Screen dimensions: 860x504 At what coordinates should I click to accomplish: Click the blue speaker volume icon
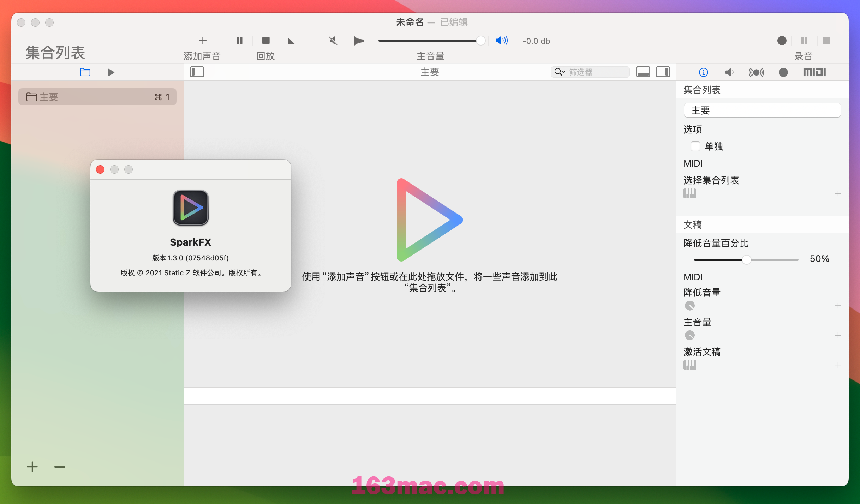[x=502, y=41]
